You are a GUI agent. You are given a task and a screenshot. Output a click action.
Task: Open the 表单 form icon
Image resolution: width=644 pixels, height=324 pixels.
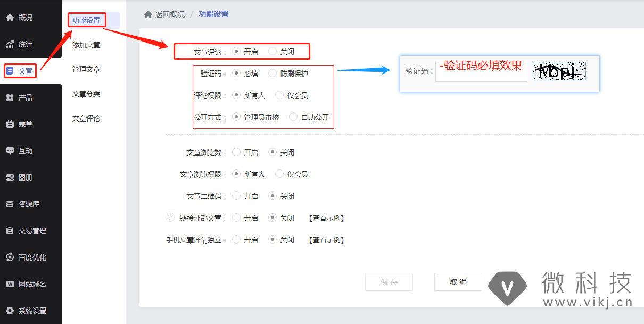tap(10, 124)
